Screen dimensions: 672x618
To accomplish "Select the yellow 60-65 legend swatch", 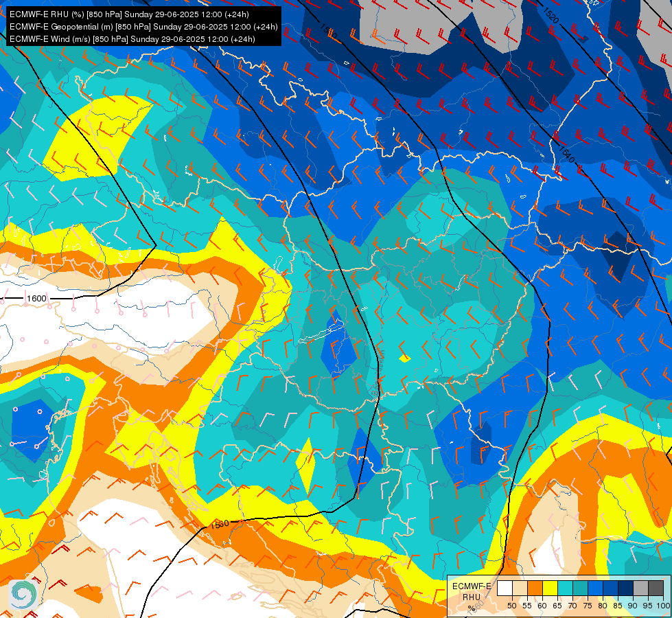I will (550, 588).
